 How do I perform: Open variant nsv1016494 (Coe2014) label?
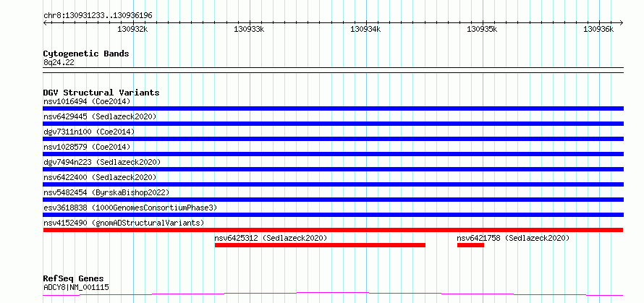pyautogui.click(x=87, y=101)
